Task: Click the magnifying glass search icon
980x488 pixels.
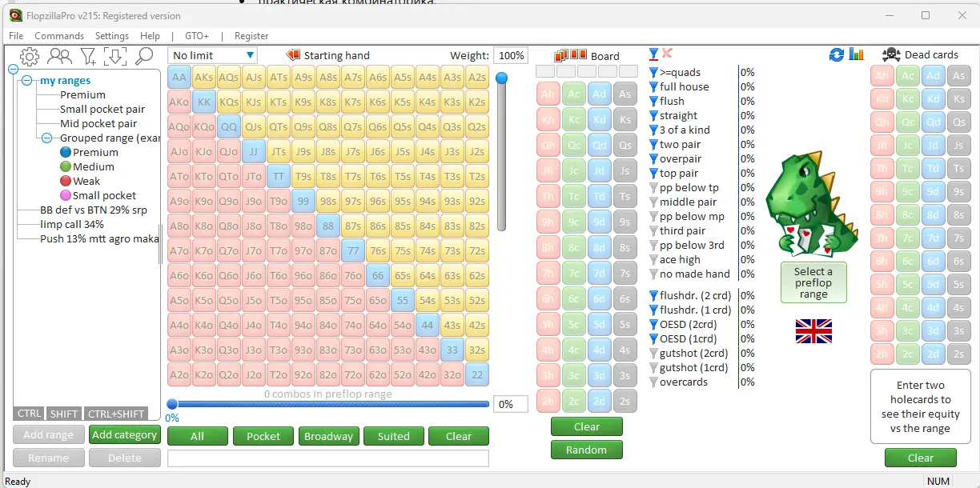Action: pos(144,56)
